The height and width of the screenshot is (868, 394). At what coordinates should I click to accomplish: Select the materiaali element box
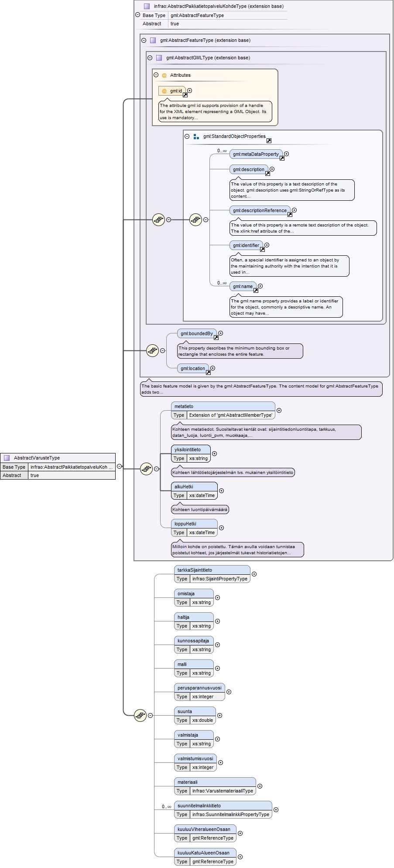click(215, 786)
